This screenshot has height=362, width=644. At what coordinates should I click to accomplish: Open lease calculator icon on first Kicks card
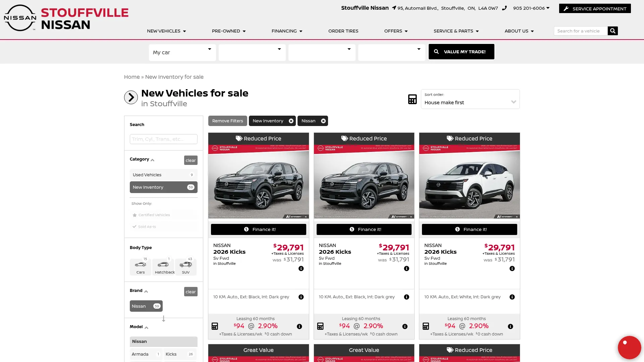click(215, 326)
